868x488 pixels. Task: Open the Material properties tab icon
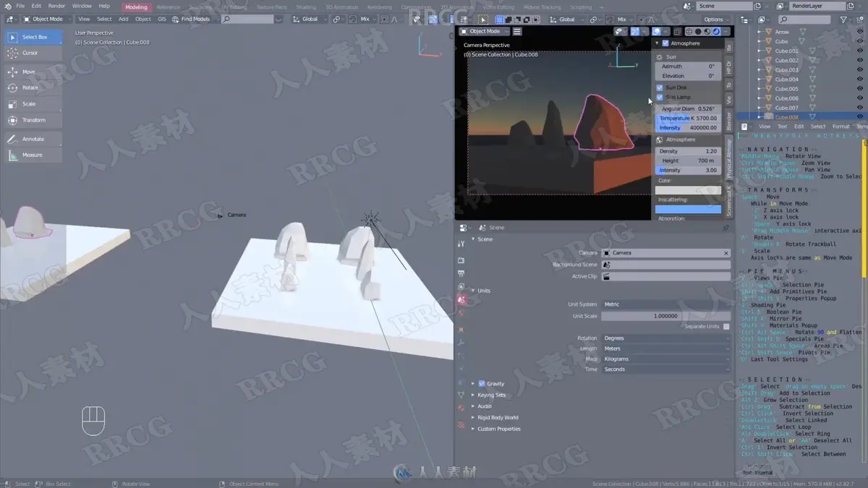[x=461, y=408]
